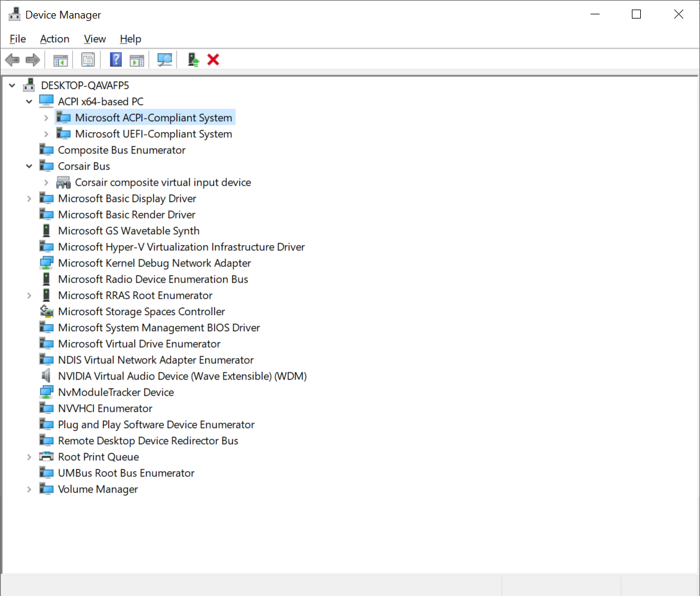Viewport: 700px width, 596px height.
Task: Select "Microsoft Basic Render Driver" text
Action: 127,214
